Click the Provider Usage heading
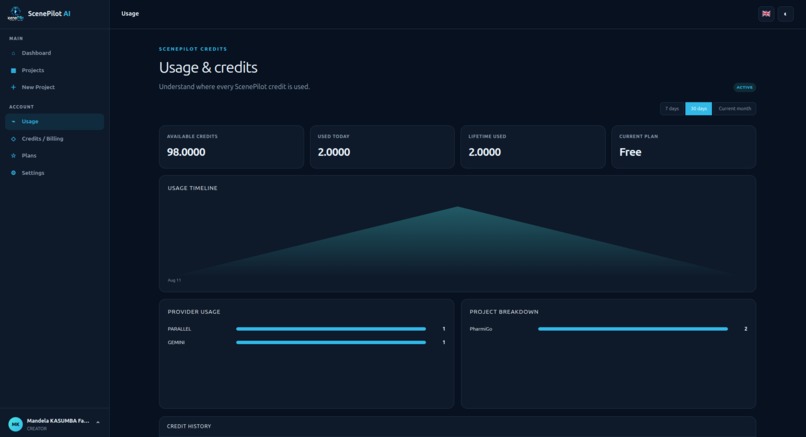Image resolution: width=806 pixels, height=437 pixels. (x=194, y=312)
